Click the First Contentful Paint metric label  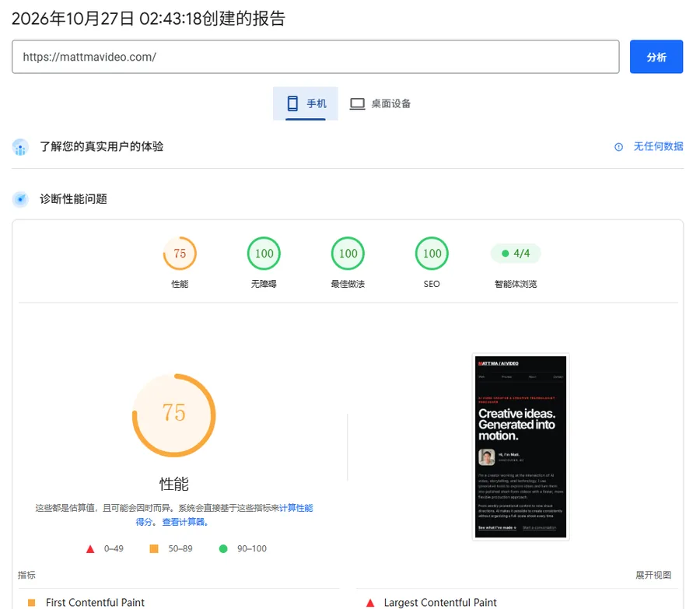[95, 603]
